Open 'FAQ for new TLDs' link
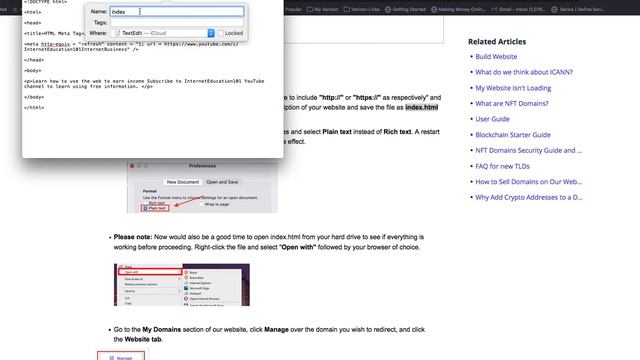The image size is (640, 360). coord(502,167)
